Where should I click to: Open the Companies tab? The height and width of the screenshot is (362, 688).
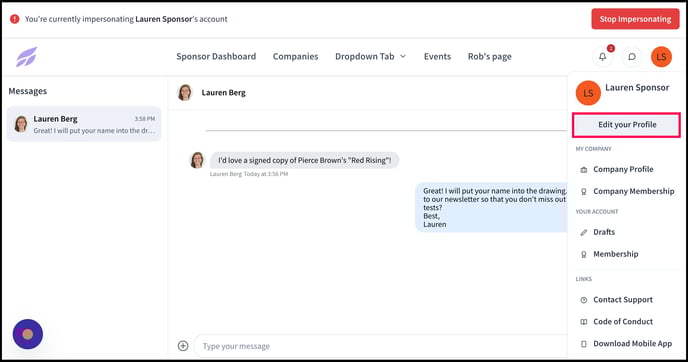(295, 57)
